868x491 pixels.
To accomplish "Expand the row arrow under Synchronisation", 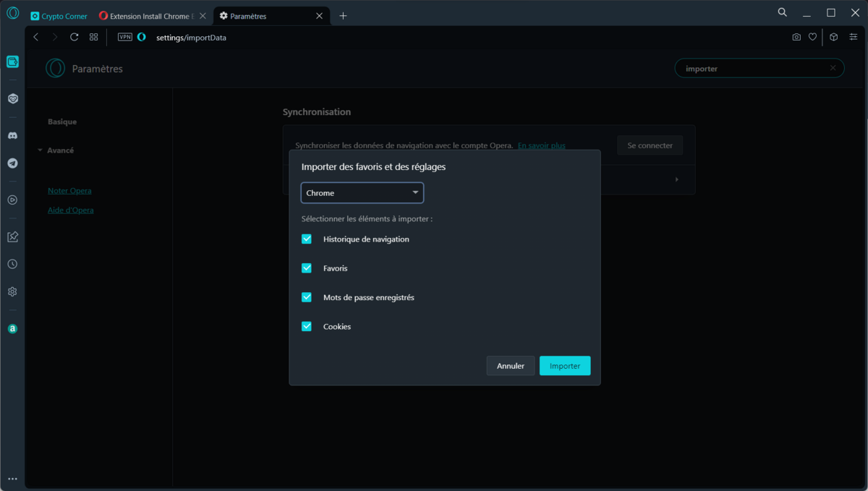I will (x=676, y=179).
